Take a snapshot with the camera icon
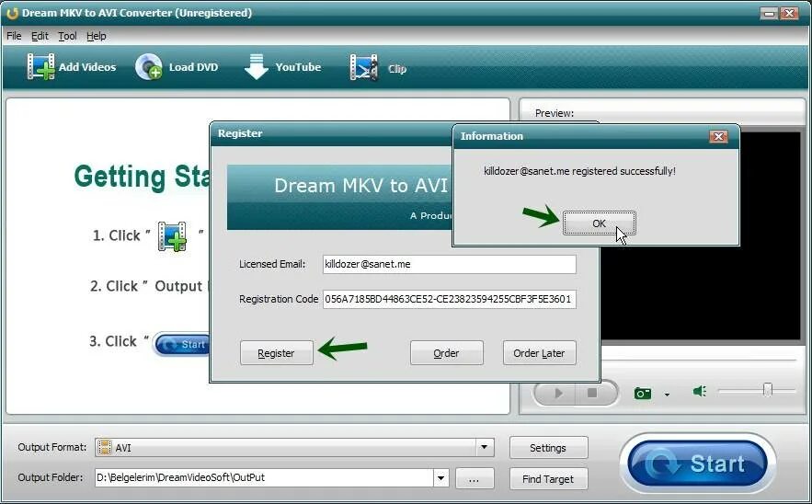 643,393
